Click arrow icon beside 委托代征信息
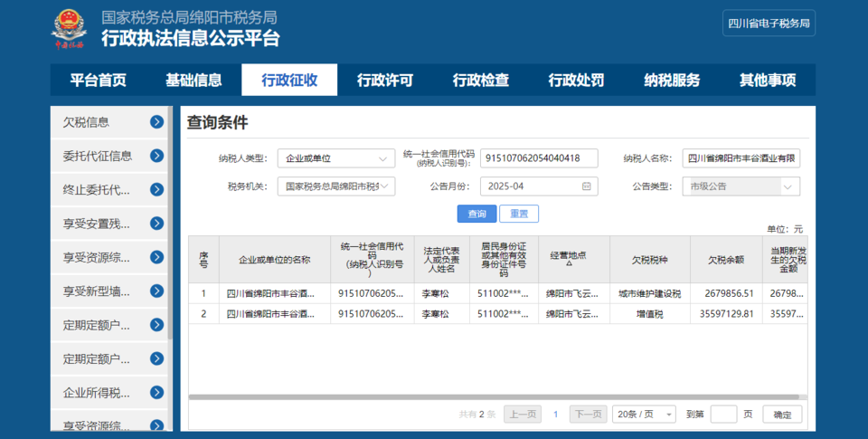The image size is (868, 439). [x=157, y=156]
